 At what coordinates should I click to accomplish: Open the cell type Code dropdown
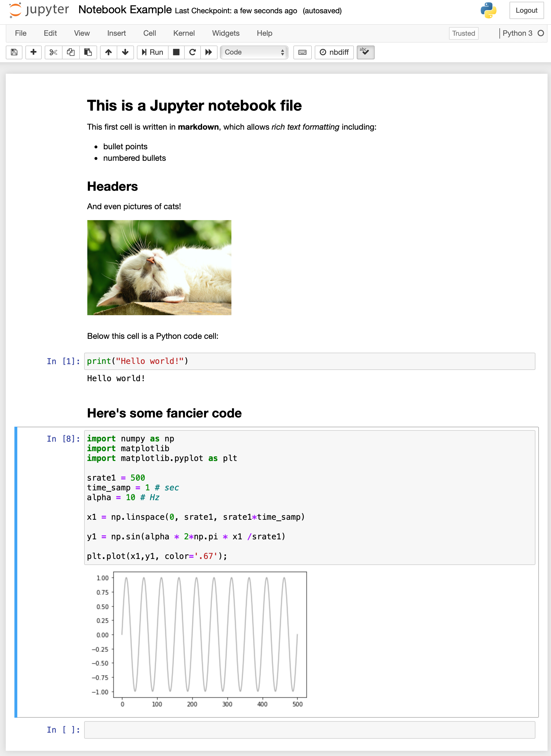254,52
